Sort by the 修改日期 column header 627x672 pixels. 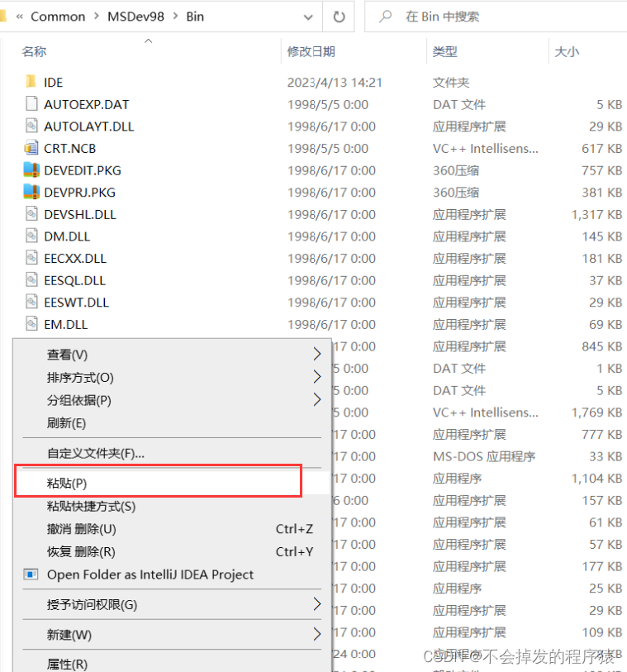(311, 51)
